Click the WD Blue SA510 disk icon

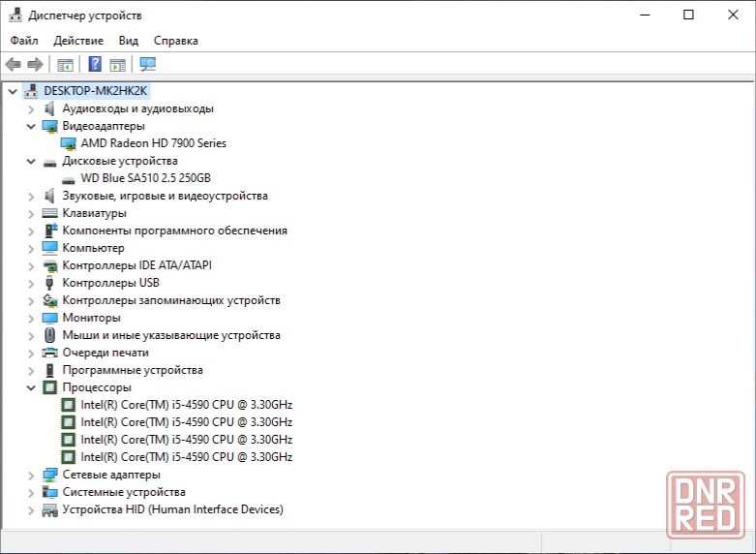coord(69,180)
